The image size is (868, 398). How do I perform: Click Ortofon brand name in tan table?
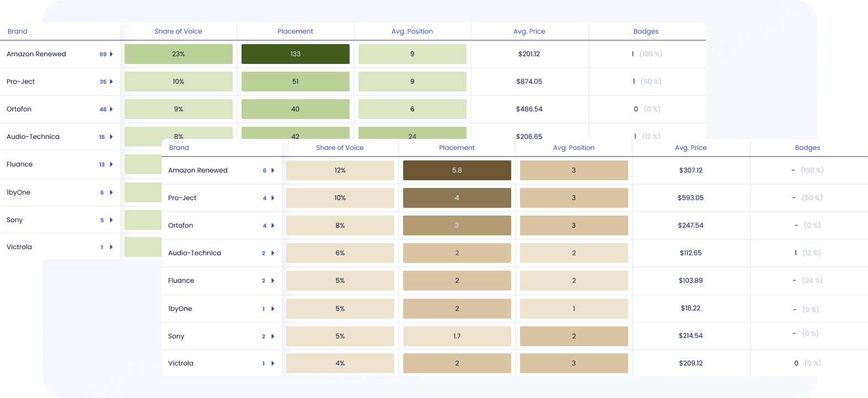(x=181, y=225)
